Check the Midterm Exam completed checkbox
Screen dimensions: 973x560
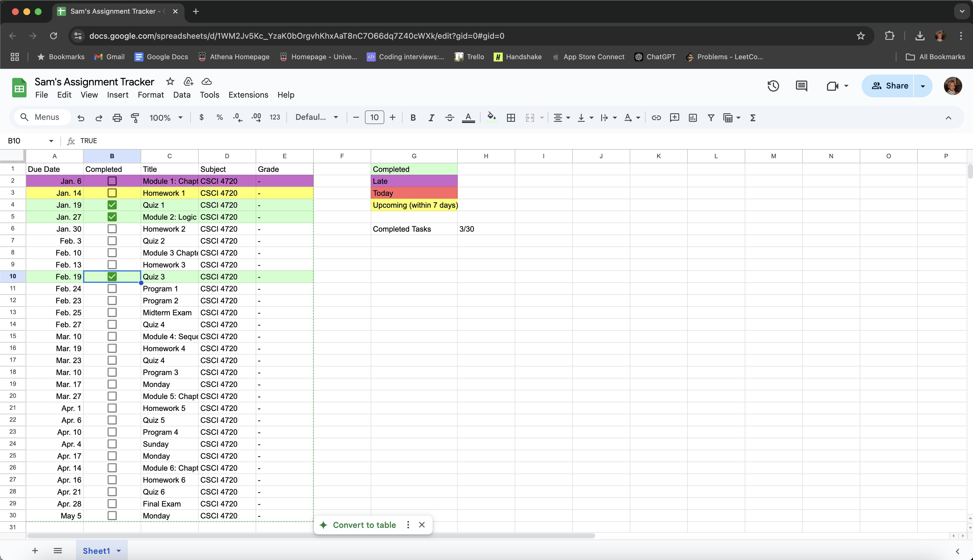[x=112, y=312]
